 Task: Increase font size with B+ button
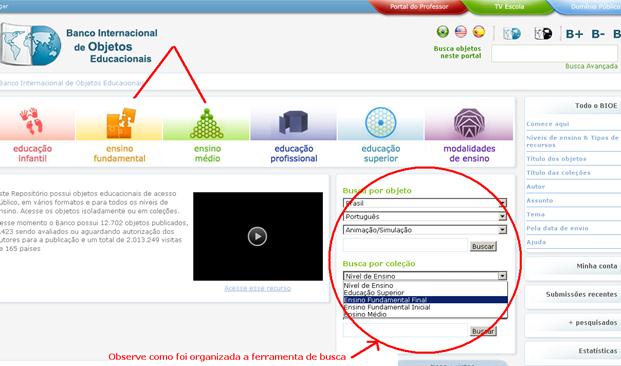[x=574, y=34]
